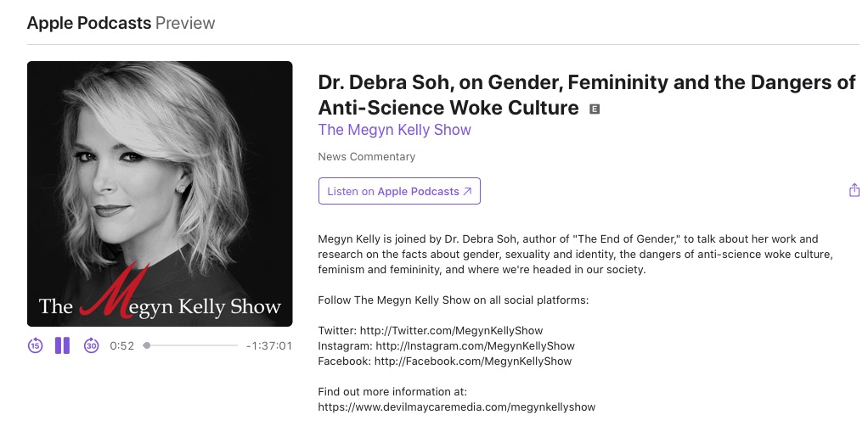Open the purple 'The Megyn Kelly Show' link

point(394,130)
